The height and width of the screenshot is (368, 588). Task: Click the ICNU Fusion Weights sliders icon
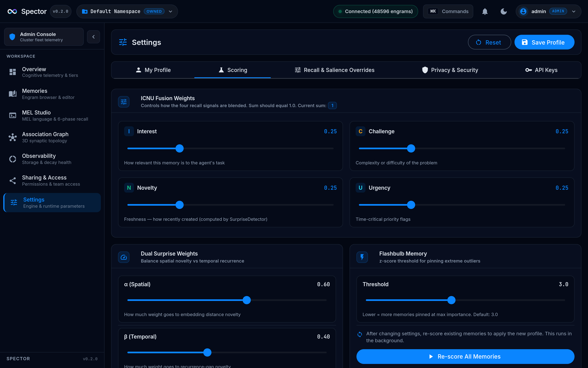124,102
